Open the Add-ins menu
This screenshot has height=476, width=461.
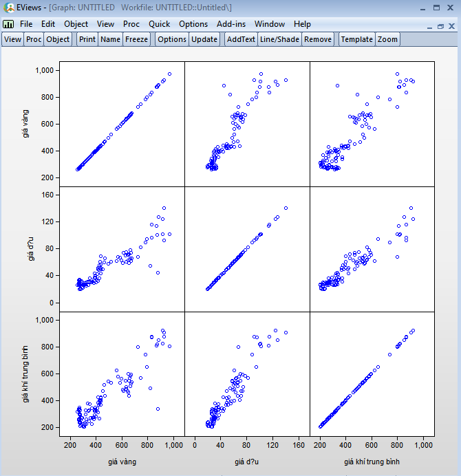pyautogui.click(x=231, y=24)
